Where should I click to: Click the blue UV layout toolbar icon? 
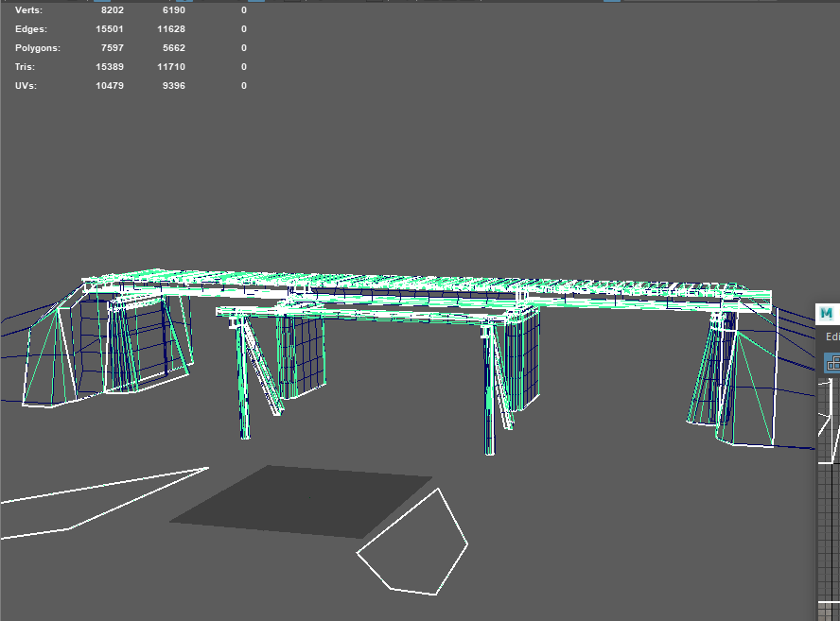click(832, 364)
